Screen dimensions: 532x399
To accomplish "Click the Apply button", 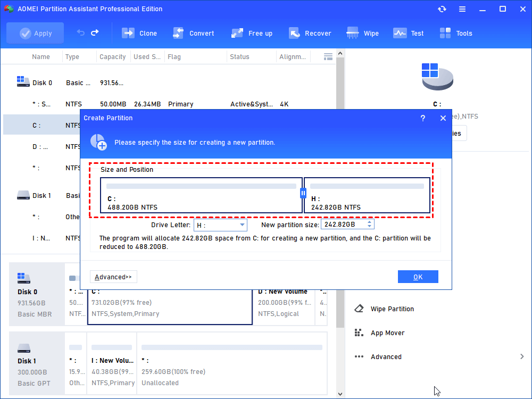I will 35,33.
